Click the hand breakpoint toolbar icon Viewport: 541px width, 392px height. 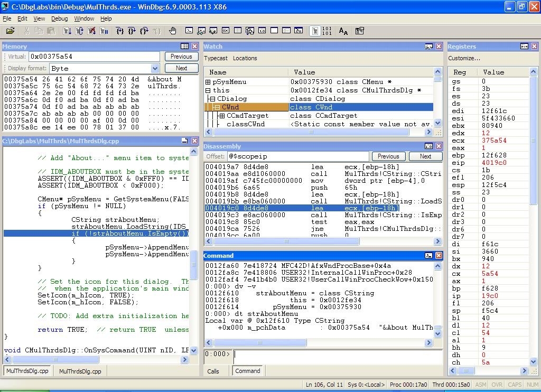click(173, 31)
